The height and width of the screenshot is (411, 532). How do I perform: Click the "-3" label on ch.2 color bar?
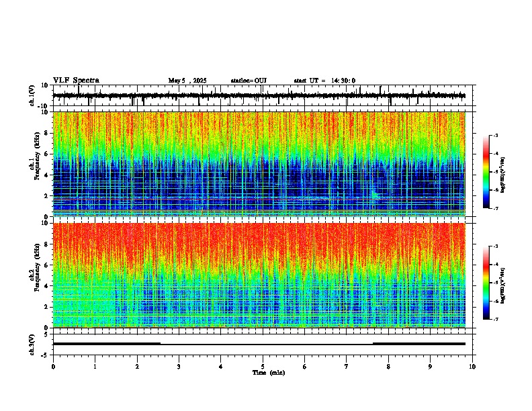pyautogui.click(x=496, y=246)
